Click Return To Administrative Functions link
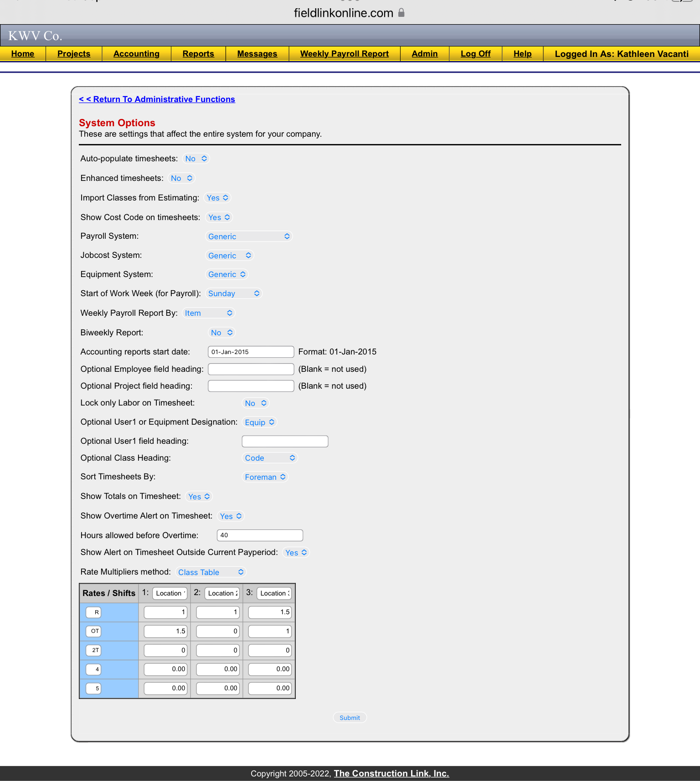 [157, 99]
